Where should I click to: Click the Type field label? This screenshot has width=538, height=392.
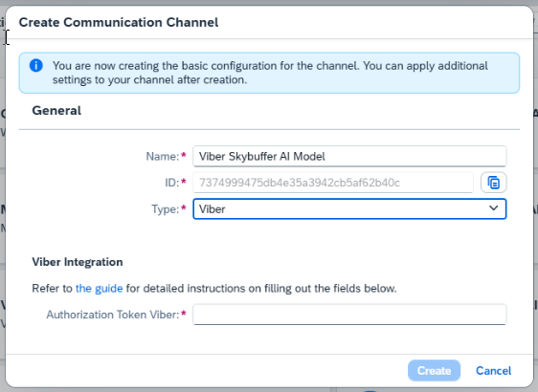tap(166, 209)
